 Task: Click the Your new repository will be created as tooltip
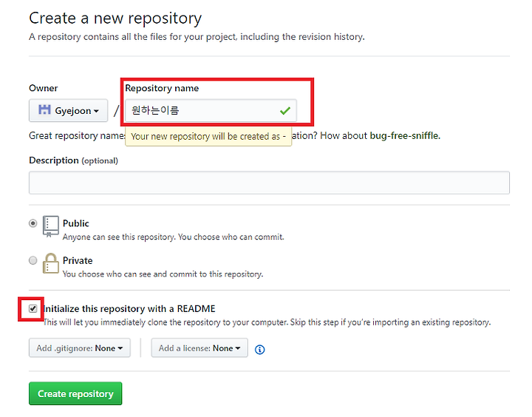coord(208,137)
